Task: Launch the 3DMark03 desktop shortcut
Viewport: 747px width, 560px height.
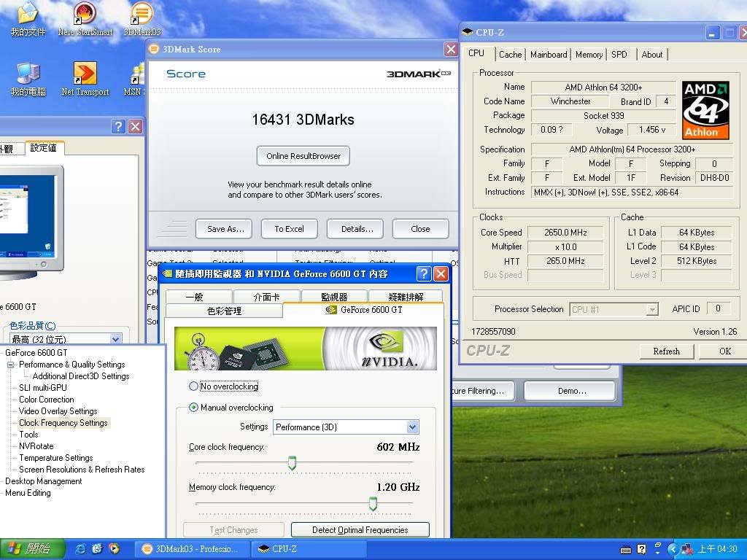Action: point(142,19)
